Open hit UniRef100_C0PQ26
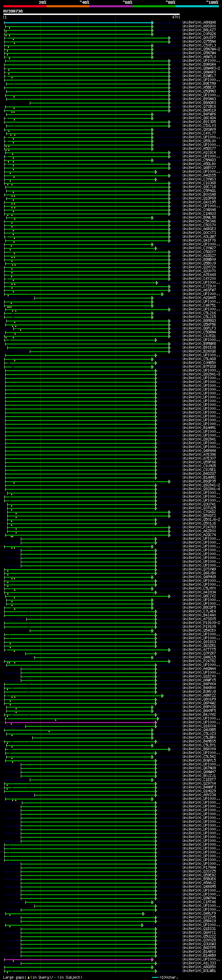This screenshot has width=222, height=980. click(x=199, y=34)
